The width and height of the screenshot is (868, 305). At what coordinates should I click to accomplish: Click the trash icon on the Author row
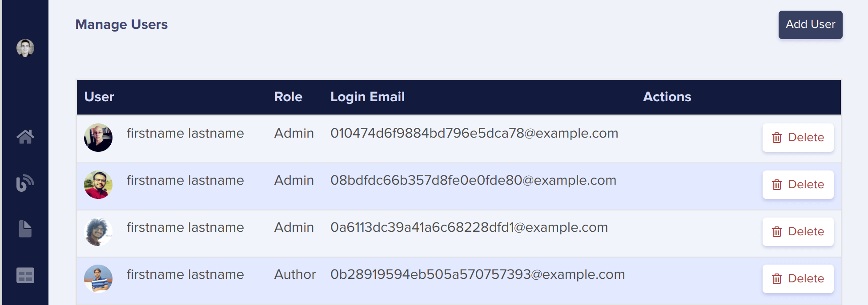[x=776, y=278]
